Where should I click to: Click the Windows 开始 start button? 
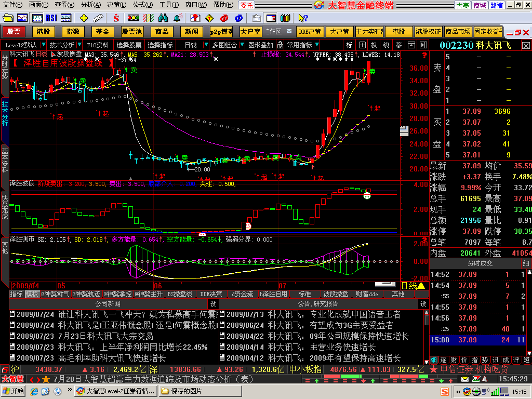pyautogui.click(x=14, y=391)
